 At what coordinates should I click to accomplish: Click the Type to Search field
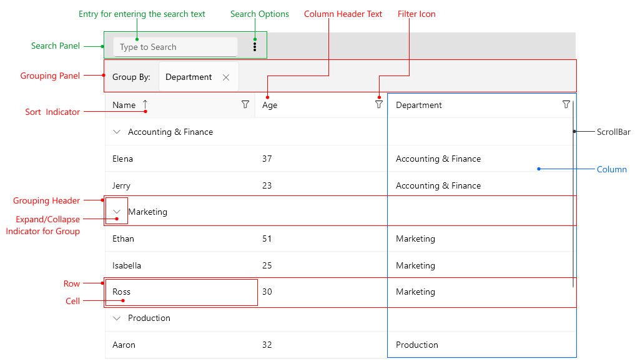(x=175, y=47)
